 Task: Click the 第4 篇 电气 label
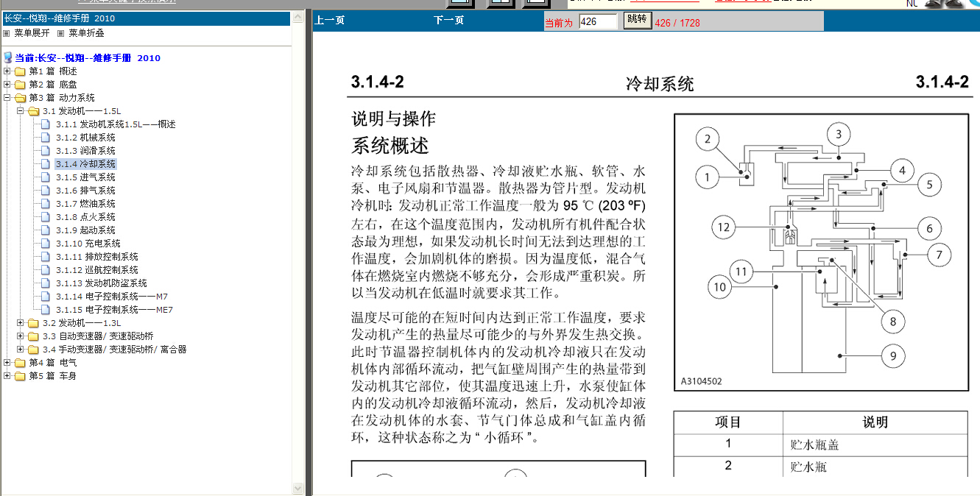click(x=53, y=363)
